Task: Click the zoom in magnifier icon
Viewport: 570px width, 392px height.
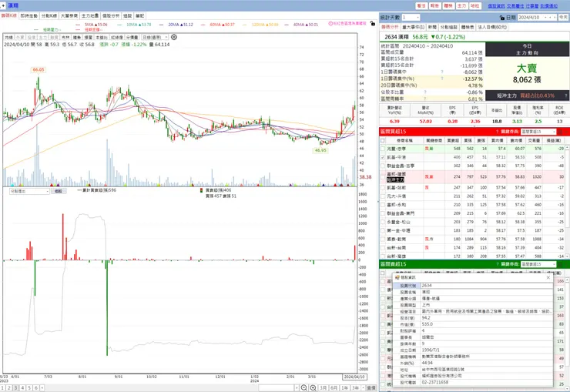Action: pyautogui.click(x=313, y=387)
